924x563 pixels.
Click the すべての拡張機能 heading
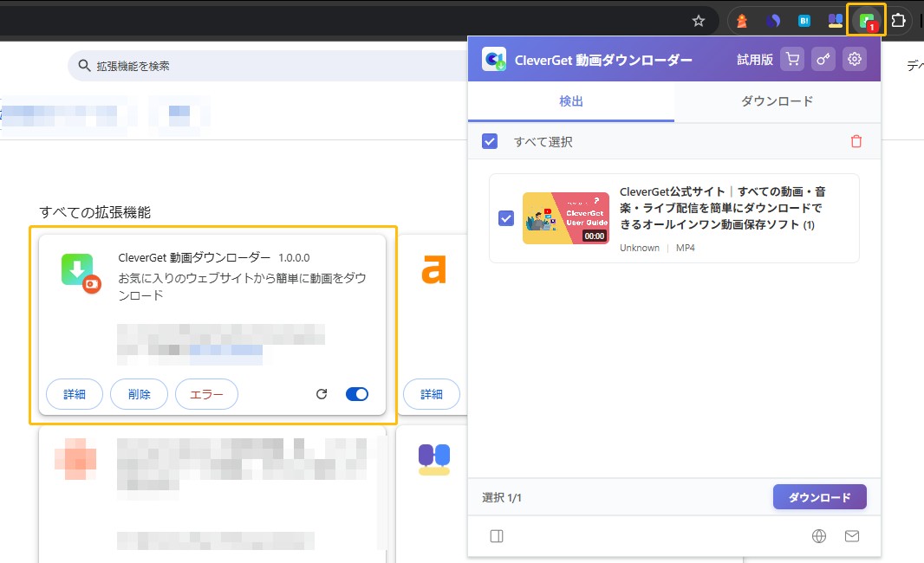point(94,212)
